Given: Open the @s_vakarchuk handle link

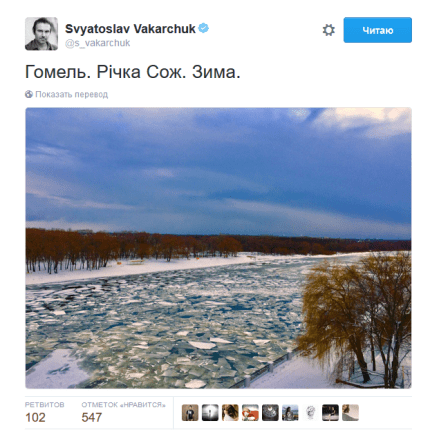Looking at the screenshot, I should [98, 43].
